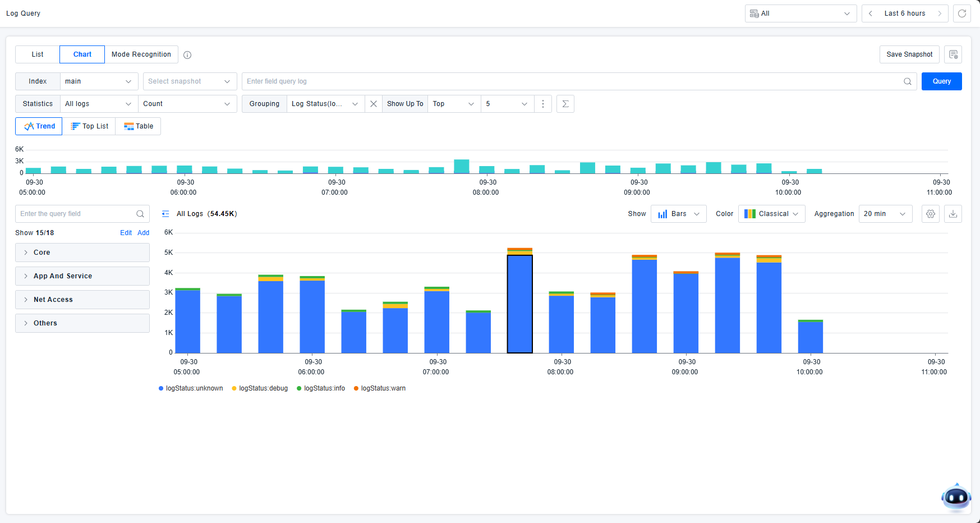Image resolution: width=980 pixels, height=523 pixels.
Task: Open chart settings gear icon
Action: (930, 214)
